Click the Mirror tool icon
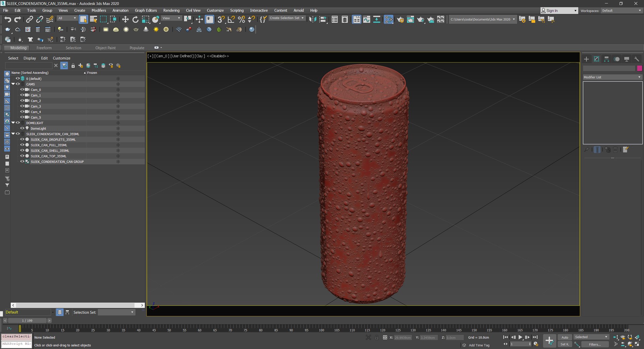Viewport: 644px width, 349px height. [x=313, y=19]
